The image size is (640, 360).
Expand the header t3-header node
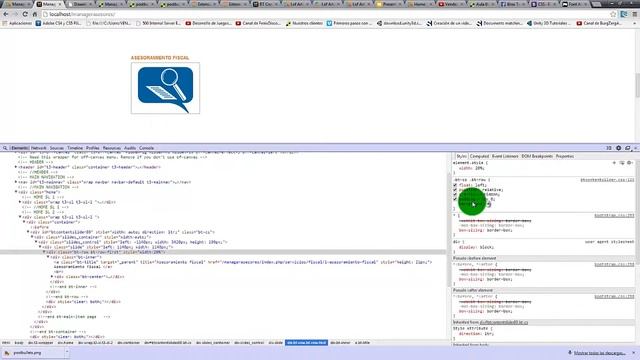[16, 167]
